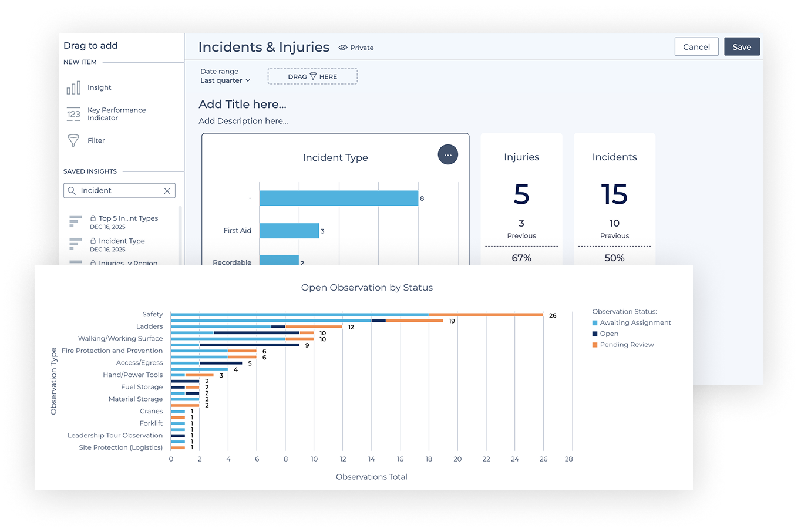This screenshot has width=801, height=532.
Task: Click the insight icon for Top 5 Incident Types
Action: [75, 221]
